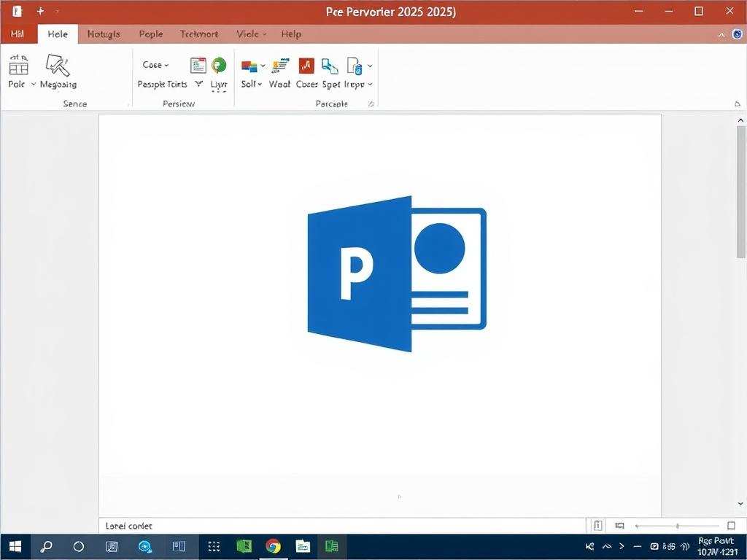Click the Woot icon in the ribbon
747x560 pixels.
tap(279, 66)
